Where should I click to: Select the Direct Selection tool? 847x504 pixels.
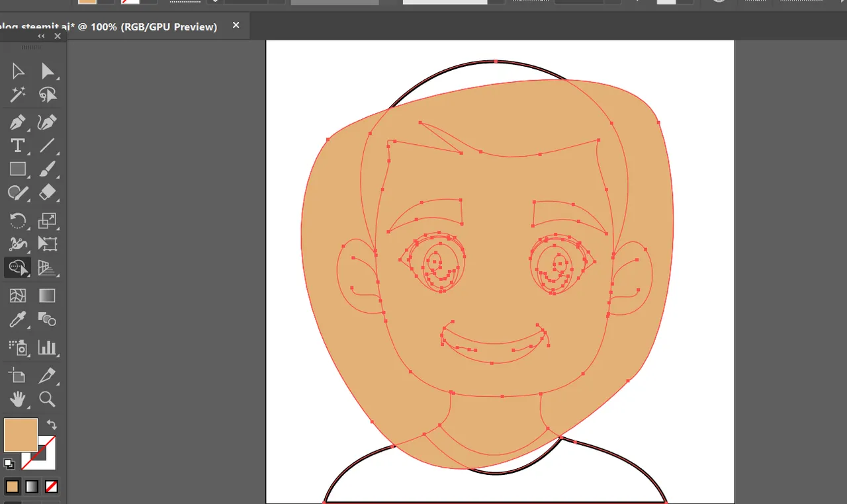tap(47, 71)
